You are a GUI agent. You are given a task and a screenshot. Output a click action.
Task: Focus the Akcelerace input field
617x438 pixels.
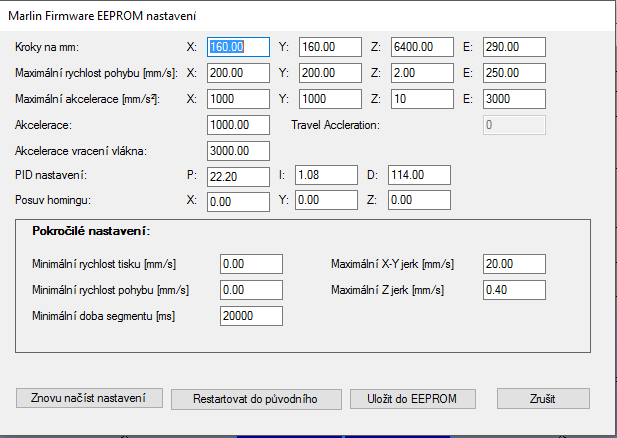[238, 124]
